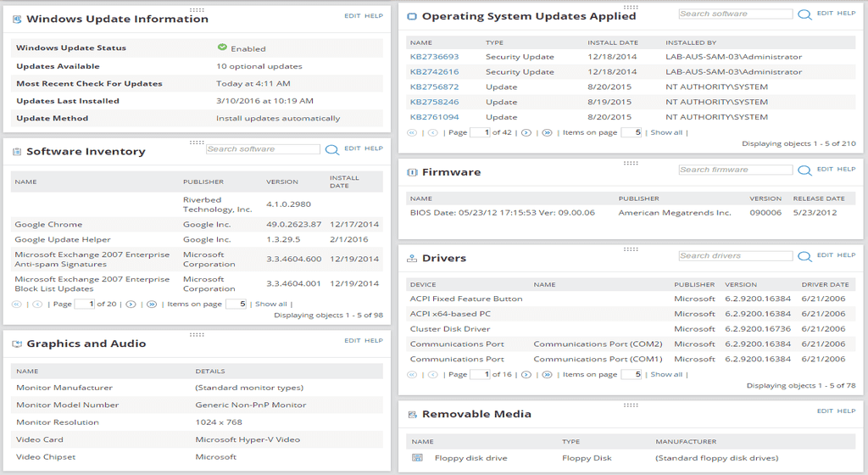Show all Software Inventory items
This screenshot has width=868, height=475.
point(270,304)
